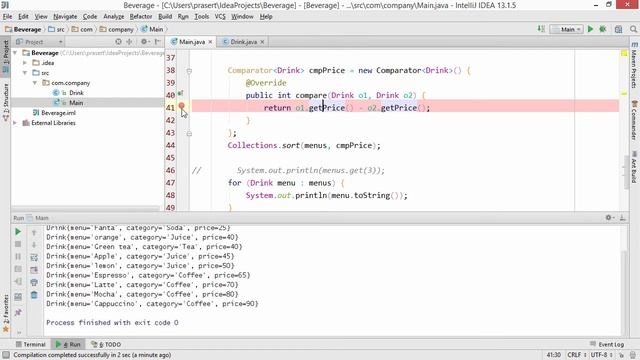Image resolution: width=640 pixels, height=360 pixels.
Task: Collapse the src folder
Action: [25, 73]
